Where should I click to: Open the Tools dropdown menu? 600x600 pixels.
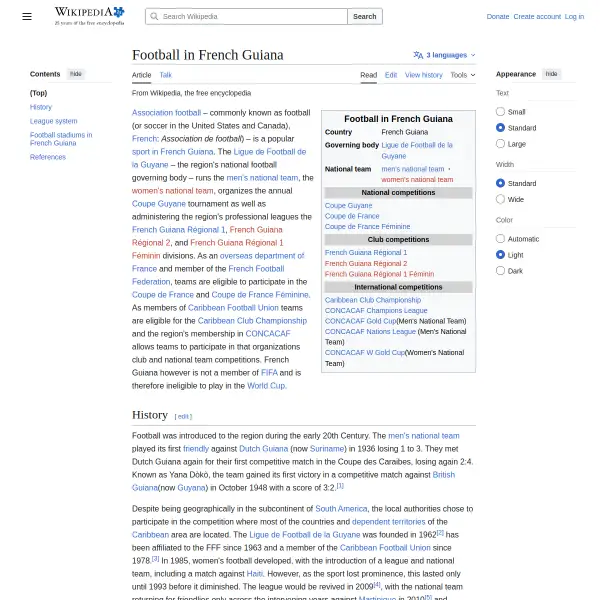[463, 75]
